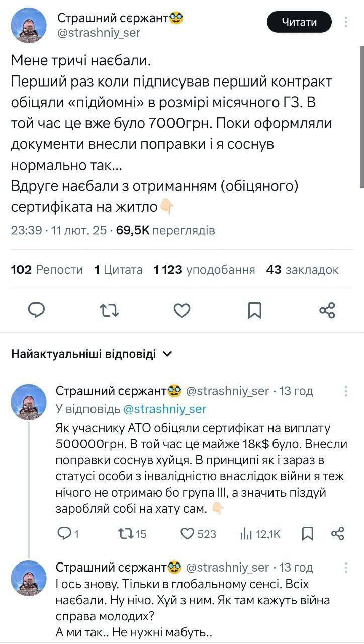This screenshot has height=644, width=364.
Task: Open the 1 123 уподобання list
Action: 204,270
